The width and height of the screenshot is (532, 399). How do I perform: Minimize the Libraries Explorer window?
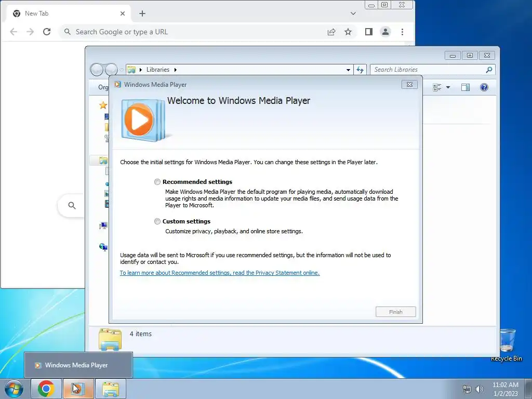[453, 56]
